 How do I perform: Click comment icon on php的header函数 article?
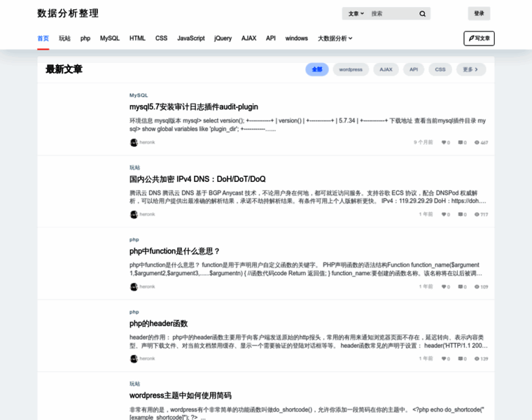460,359
